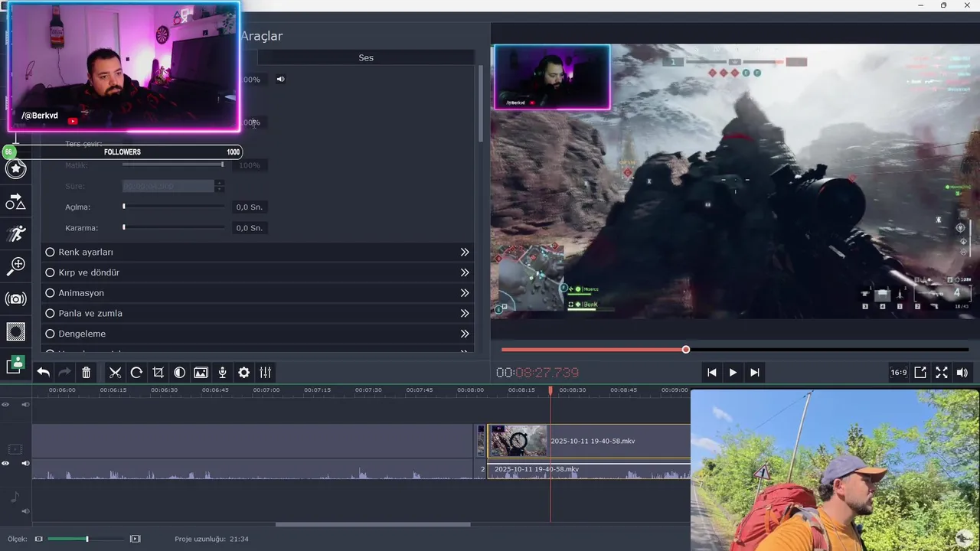This screenshot has width=980, height=551.
Task: Open the transitions shapes panel
Action: [15, 201]
